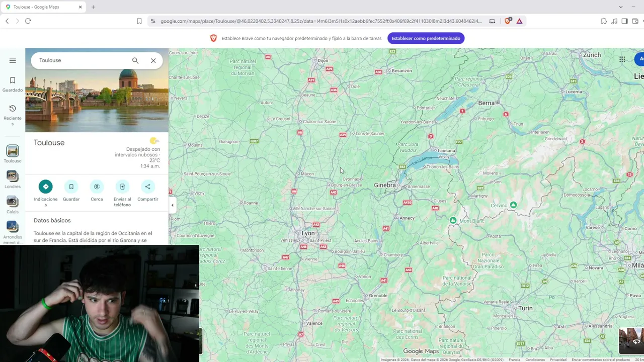Click the Berna city label on the map
Screen dimensions: 644x362
point(487,103)
